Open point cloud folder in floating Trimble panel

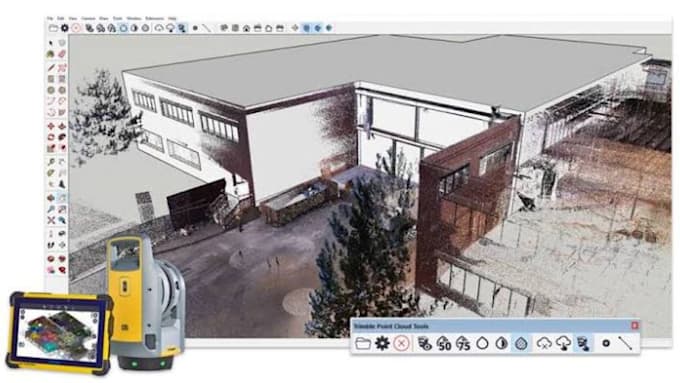[x=363, y=344]
